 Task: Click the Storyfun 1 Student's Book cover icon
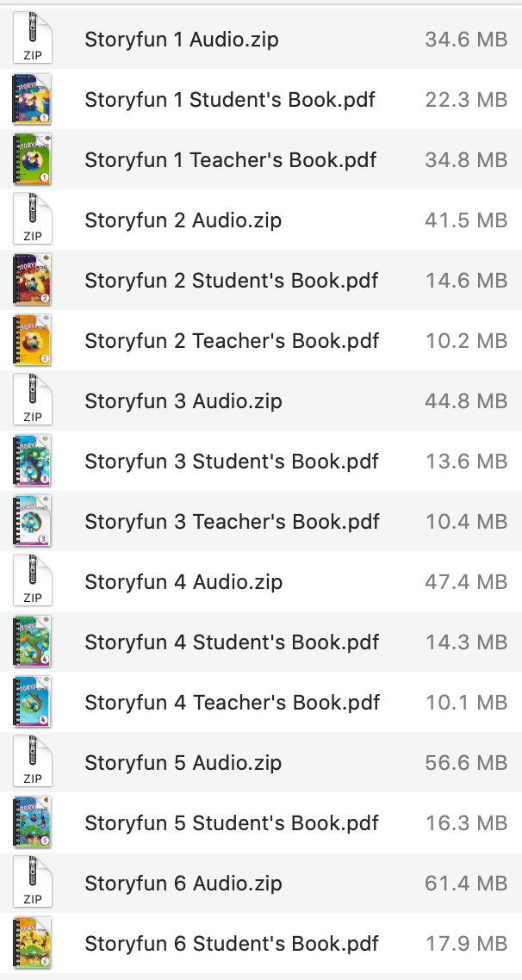click(32, 99)
